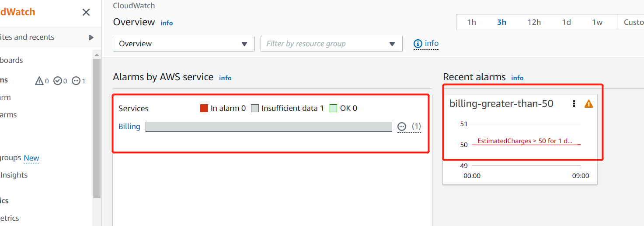Image resolution: width=644 pixels, height=226 pixels.
Task: Open the billing-greater-than-50 alarm actions menu
Action: [574, 104]
